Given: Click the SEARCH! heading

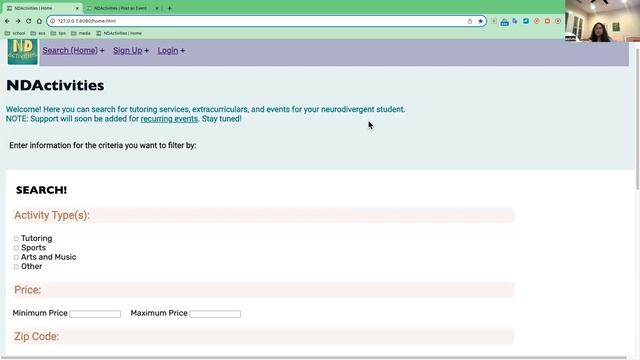Looking at the screenshot, I should click(41, 190).
